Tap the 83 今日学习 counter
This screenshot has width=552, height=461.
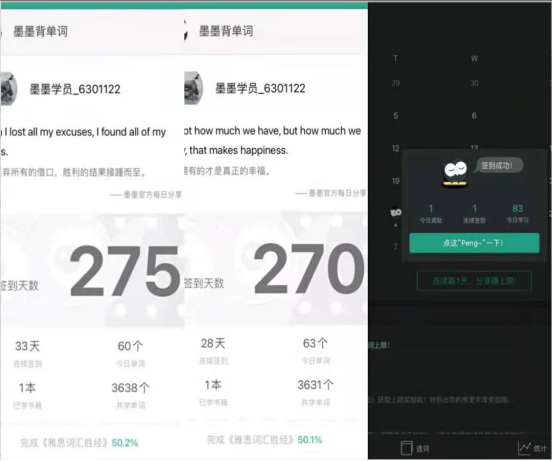518,213
